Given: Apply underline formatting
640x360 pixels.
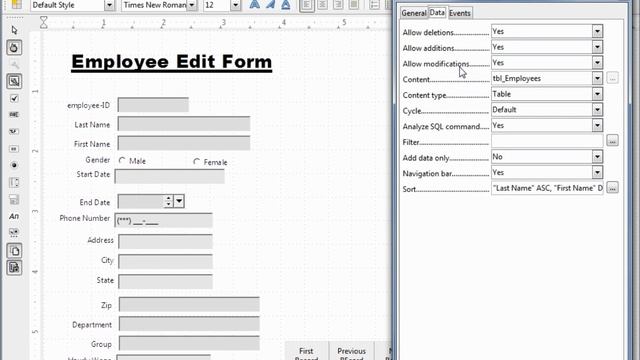Looking at the screenshot, I should pyautogui.click(x=286, y=5).
